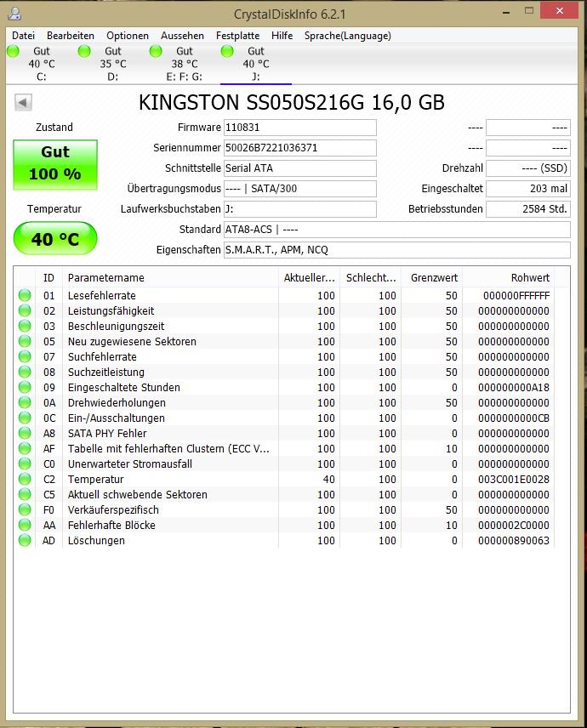Click the Drehzahl field showing (SSD)
The height and width of the screenshot is (728, 587).
coord(528,168)
